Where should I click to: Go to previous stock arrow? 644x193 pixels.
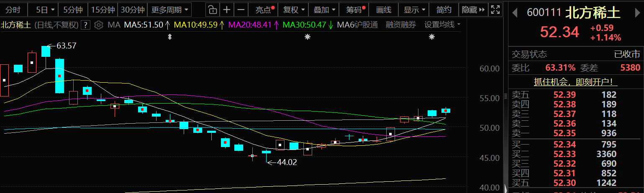pyautogui.click(x=517, y=13)
